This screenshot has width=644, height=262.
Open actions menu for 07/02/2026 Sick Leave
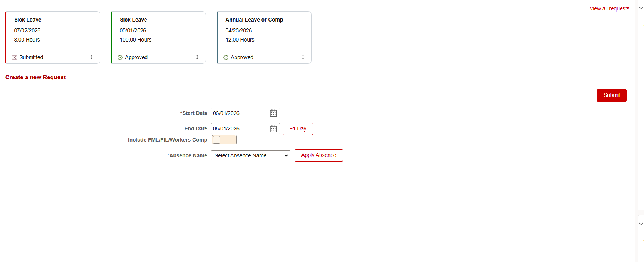pyautogui.click(x=92, y=57)
